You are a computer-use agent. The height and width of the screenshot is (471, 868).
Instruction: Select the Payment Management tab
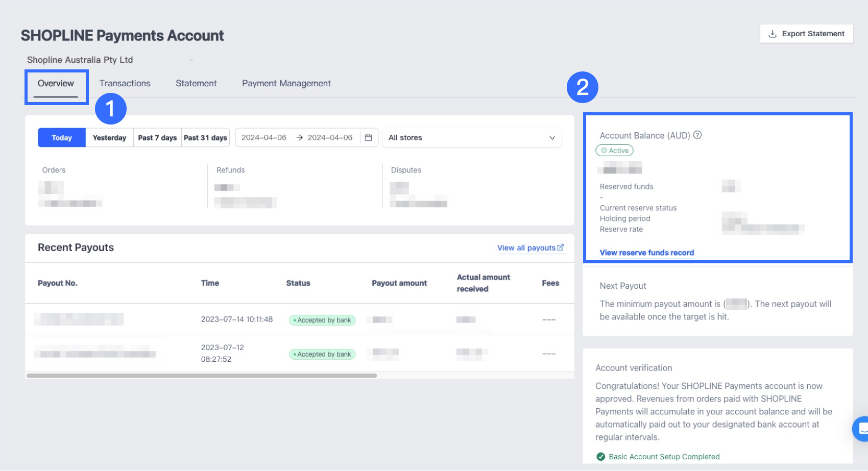pos(286,84)
